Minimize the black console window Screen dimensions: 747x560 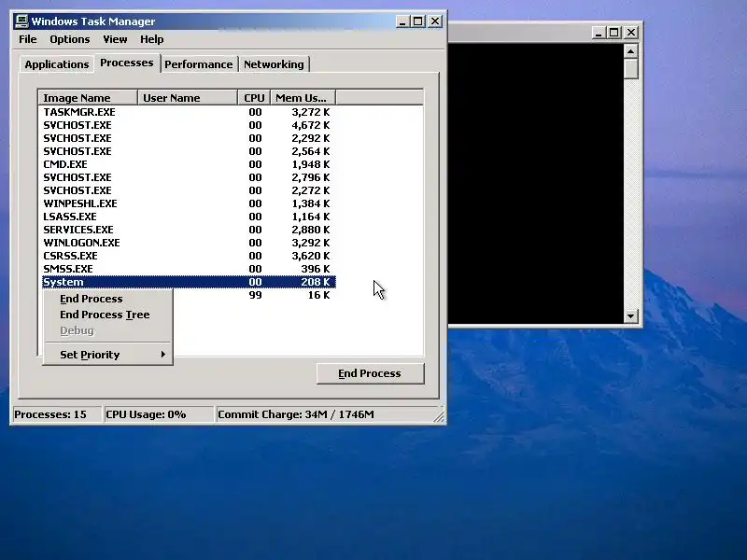599,33
